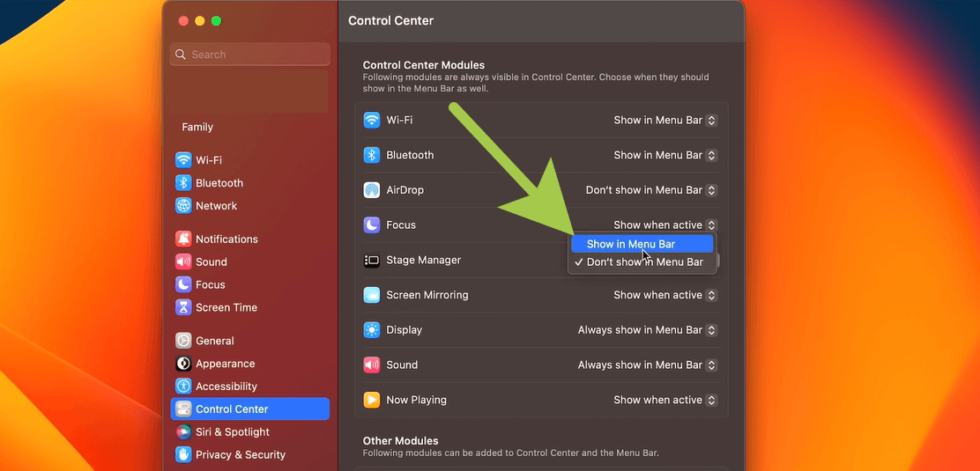Screen dimensions: 980x471
Task: Click the Search field in the sidebar
Action: point(250,55)
